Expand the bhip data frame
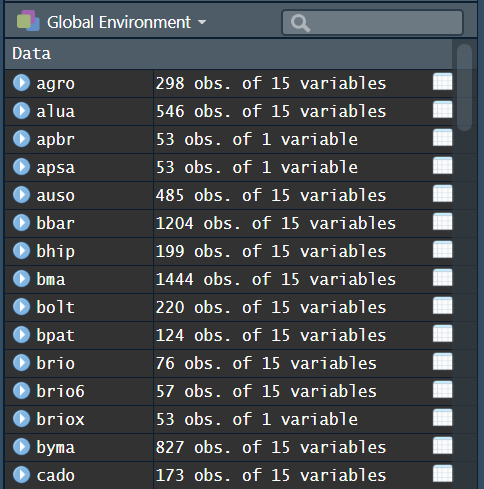 (22, 251)
